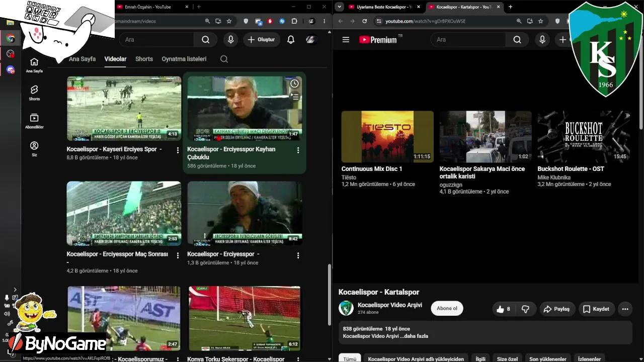Image resolution: width=644 pixels, height=362 pixels.
Task: Open options for Erciyesspor Kayhan Çubuklu video
Action: pos(298,150)
